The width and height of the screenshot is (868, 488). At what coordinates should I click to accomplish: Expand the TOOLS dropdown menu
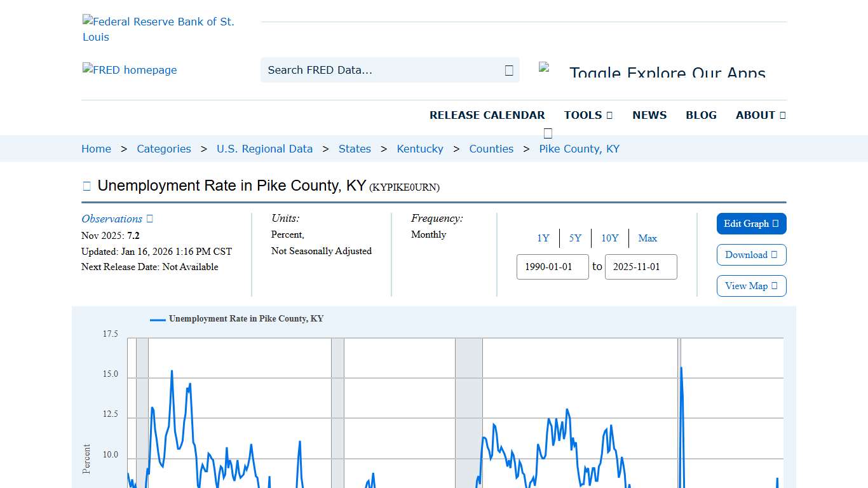click(x=588, y=115)
